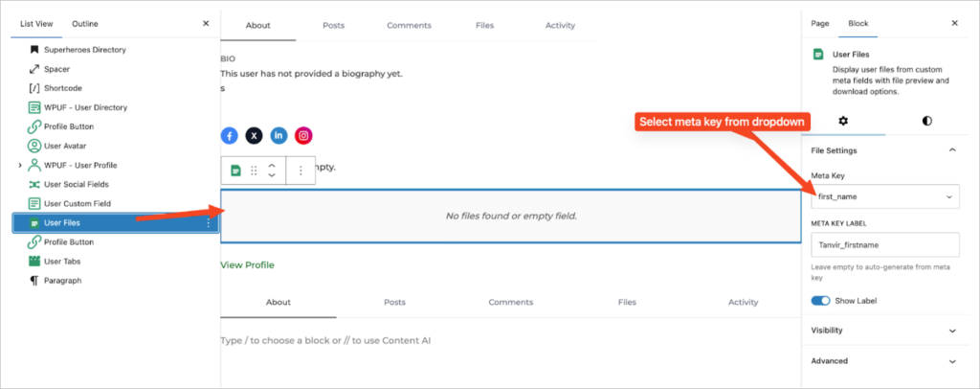Open the block settings gear tab
The width and height of the screenshot is (980, 389).
click(x=843, y=121)
